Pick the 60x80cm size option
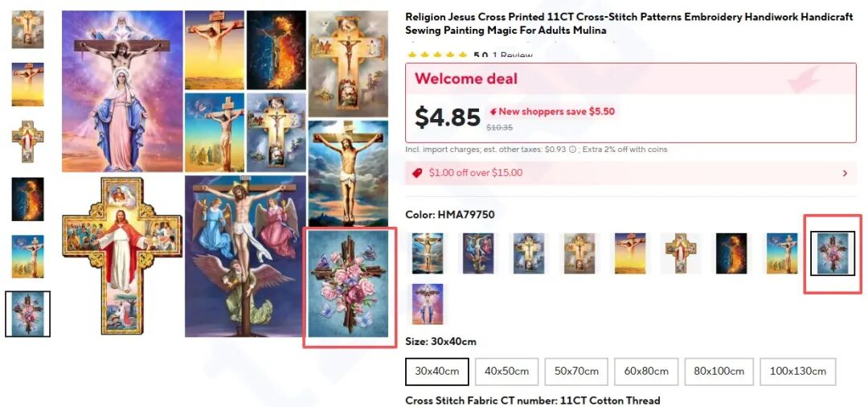 646,372
